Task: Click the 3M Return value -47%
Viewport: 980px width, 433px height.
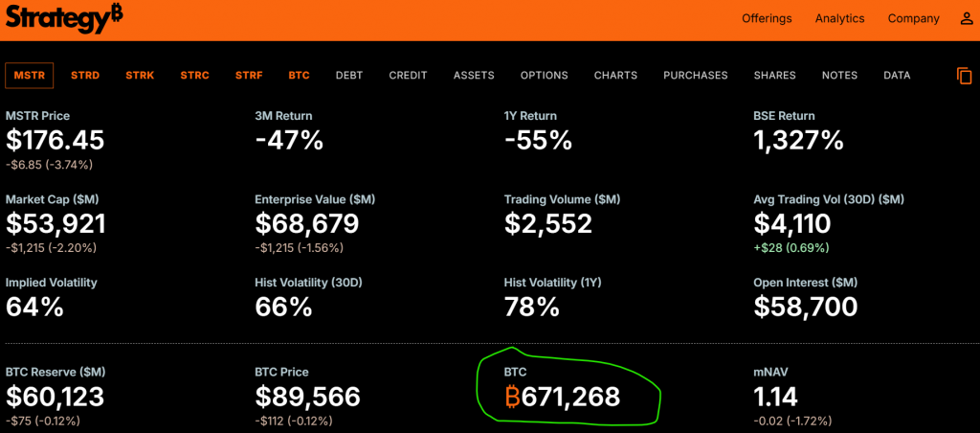Action: pyautogui.click(x=289, y=140)
